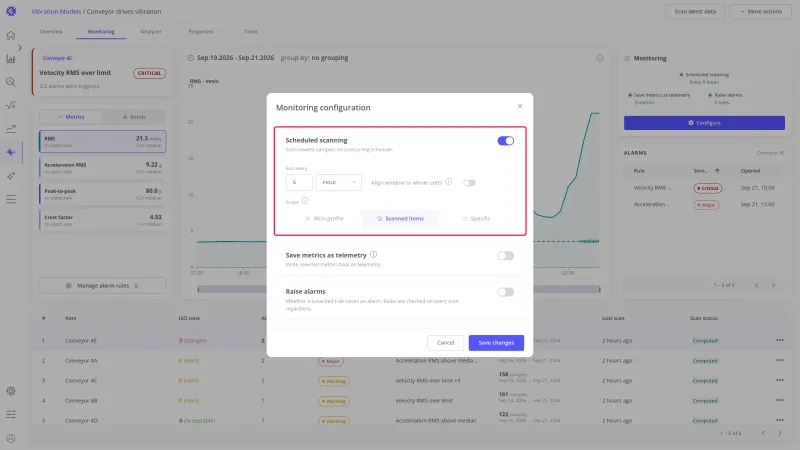The width and height of the screenshot is (800, 450).
Task: Expand the sidebar with the chevron arrow
Action: coord(20,47)
